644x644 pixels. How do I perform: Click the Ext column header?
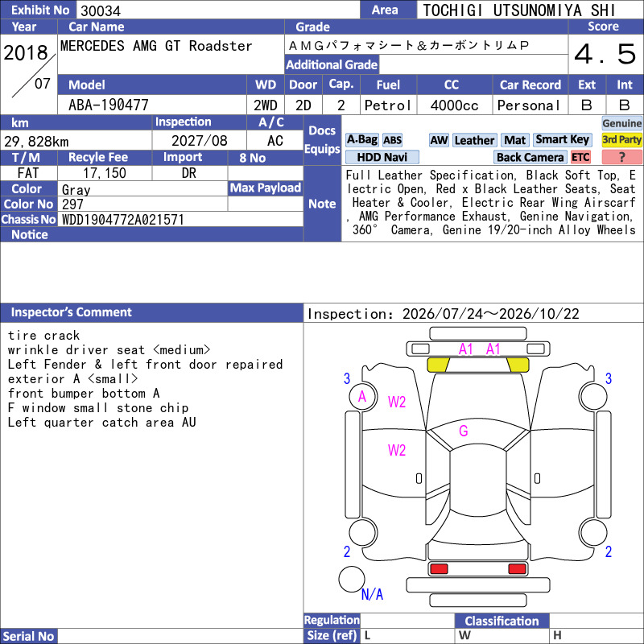[587, 85]
